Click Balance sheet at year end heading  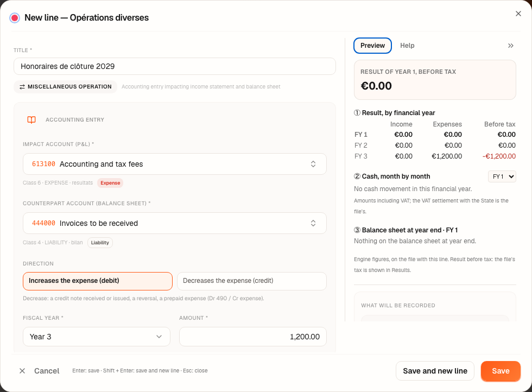tap(406, 230)
